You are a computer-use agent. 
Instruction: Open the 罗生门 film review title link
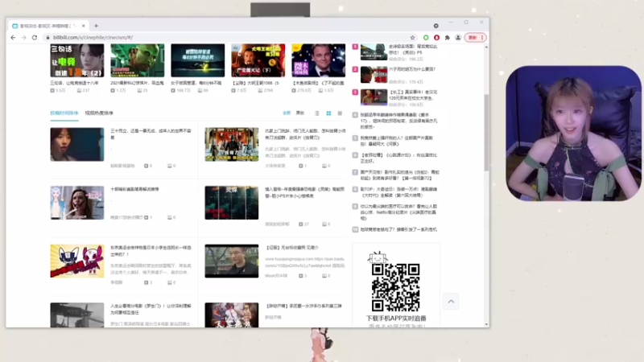coord(151,309)
